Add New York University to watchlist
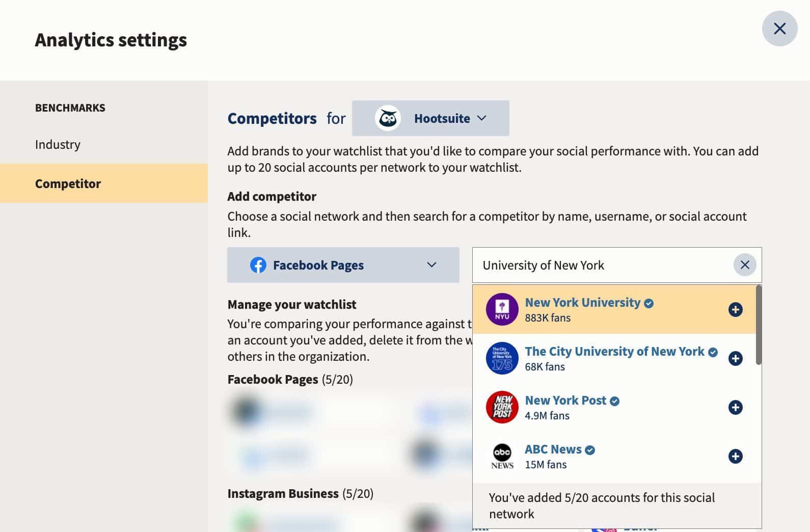Viewport: 810px width, 532px height. click(735, 309)
